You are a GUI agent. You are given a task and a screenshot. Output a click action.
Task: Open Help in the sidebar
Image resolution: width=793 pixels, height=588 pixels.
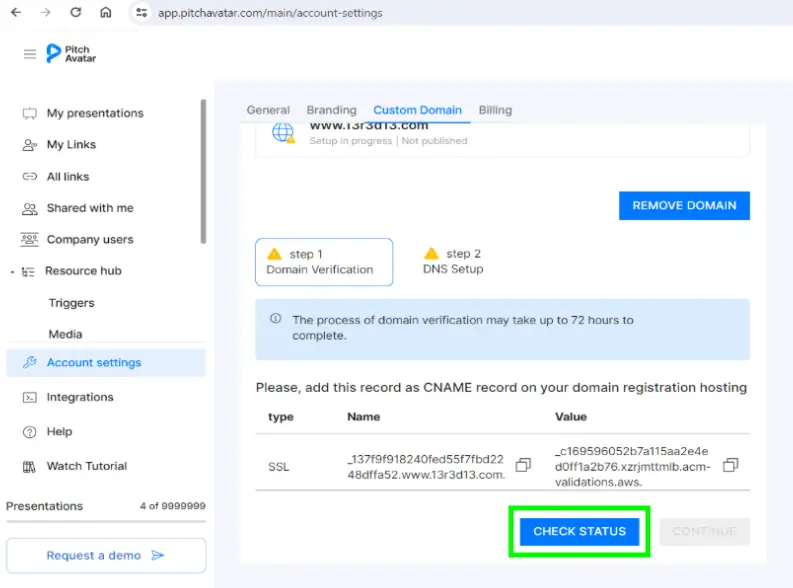(59, 431)
